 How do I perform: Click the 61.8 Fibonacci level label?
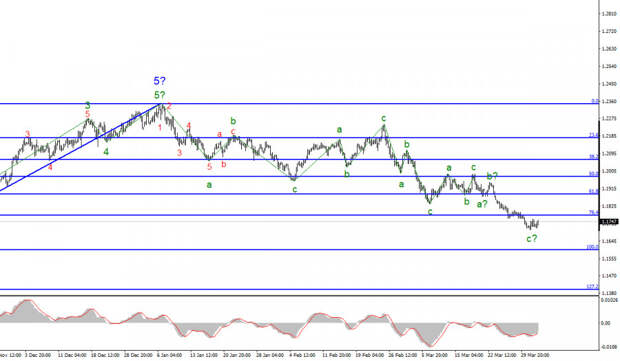click(594, 191)
